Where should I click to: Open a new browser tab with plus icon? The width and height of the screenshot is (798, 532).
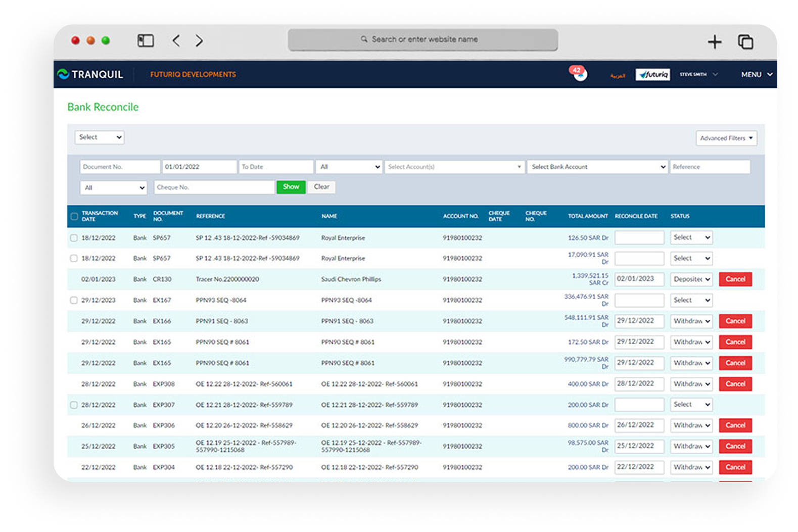coord(714,42)
